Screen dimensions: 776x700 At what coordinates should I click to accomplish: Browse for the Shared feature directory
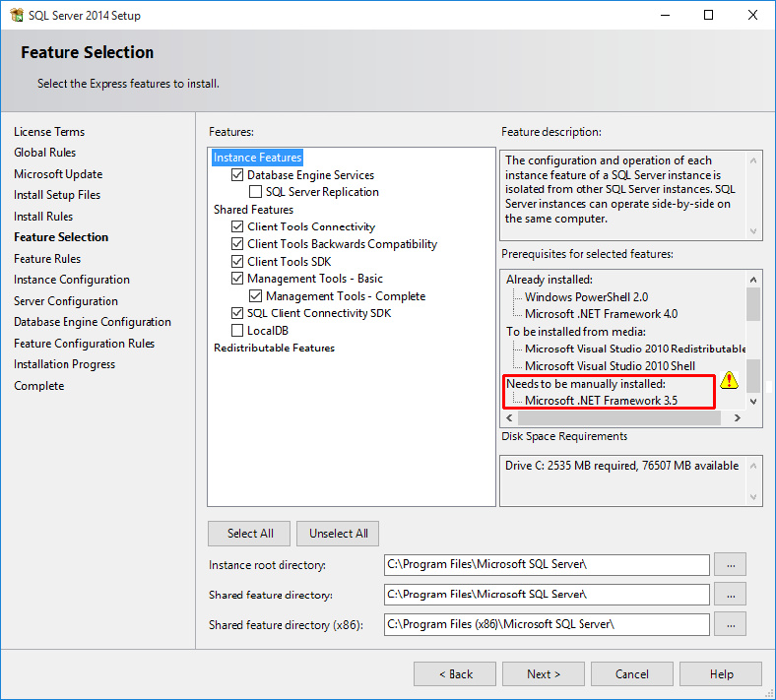pos(730,595)
